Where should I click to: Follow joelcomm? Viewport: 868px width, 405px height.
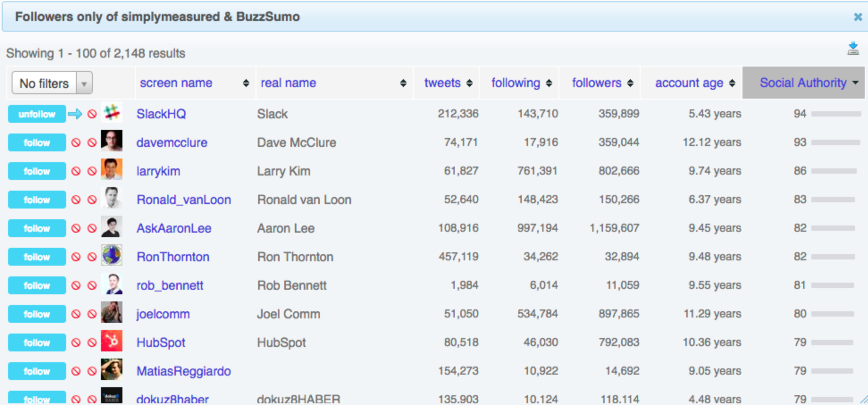coord(37,314)
